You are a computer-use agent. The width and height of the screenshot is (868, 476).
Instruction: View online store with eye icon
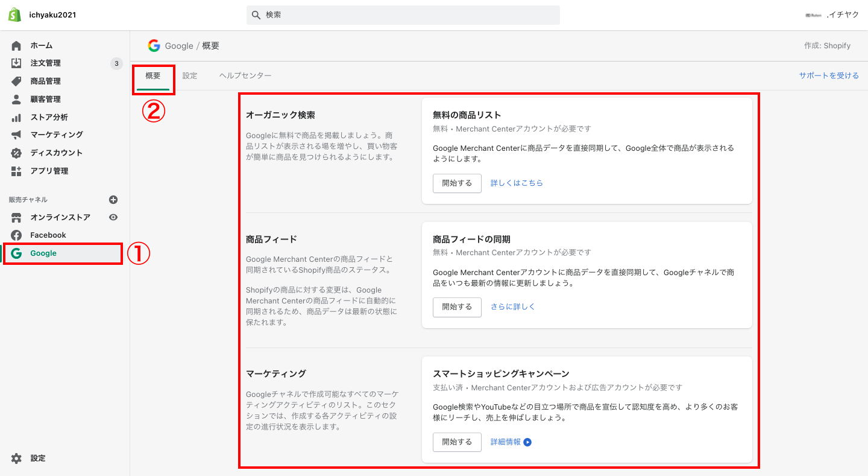[x=113, y=217]
